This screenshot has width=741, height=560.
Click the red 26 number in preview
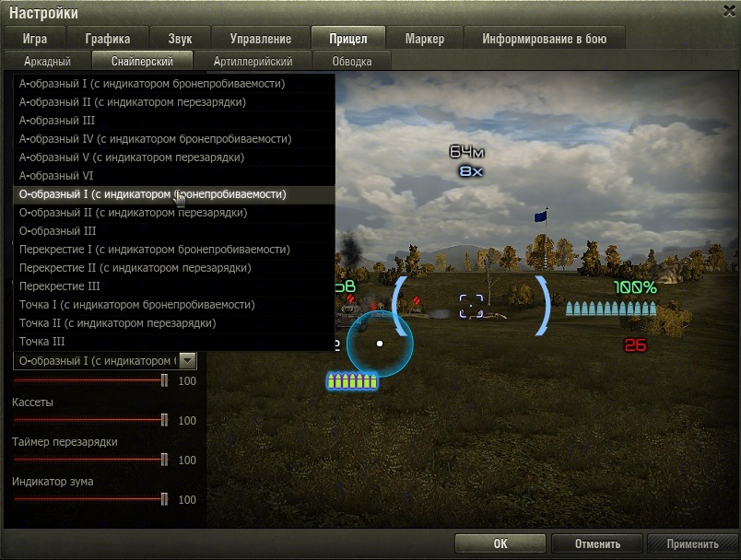pos(635,345)
